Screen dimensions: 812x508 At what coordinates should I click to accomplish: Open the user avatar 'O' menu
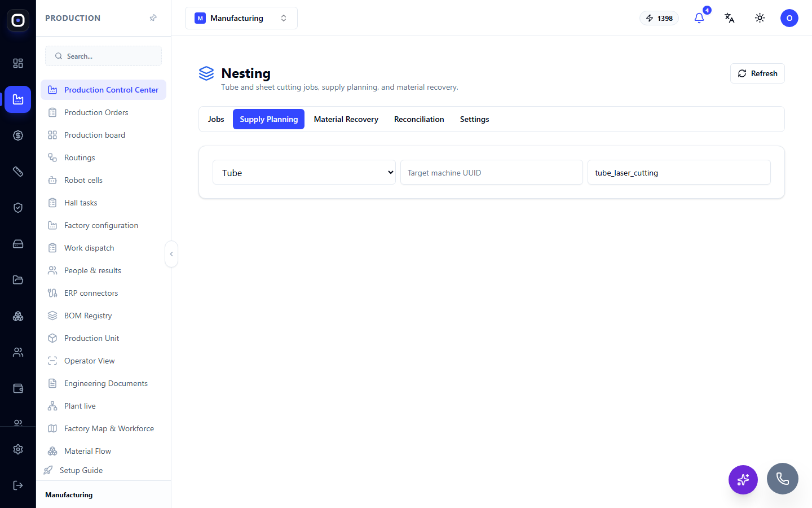789,18
